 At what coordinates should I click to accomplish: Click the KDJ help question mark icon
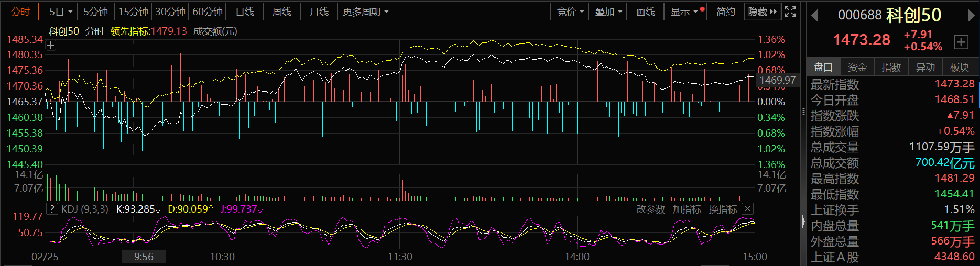(51, 209)
